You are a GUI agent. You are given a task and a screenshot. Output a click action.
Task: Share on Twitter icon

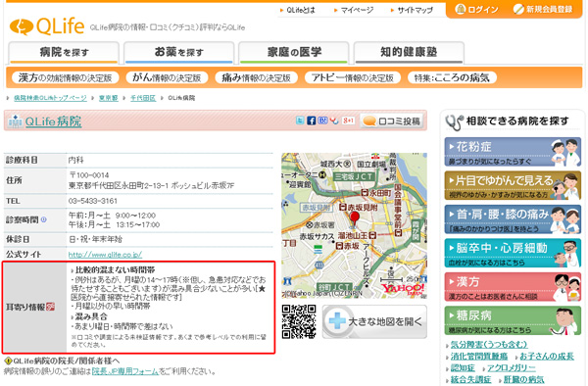[300, 121]
